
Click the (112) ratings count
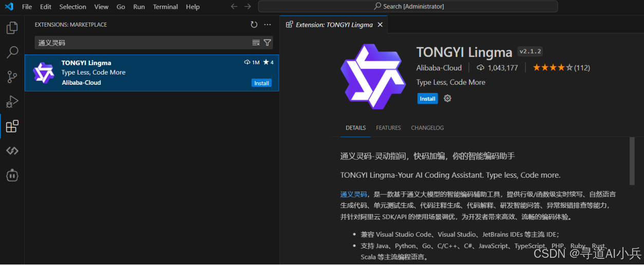pos(582,68)
